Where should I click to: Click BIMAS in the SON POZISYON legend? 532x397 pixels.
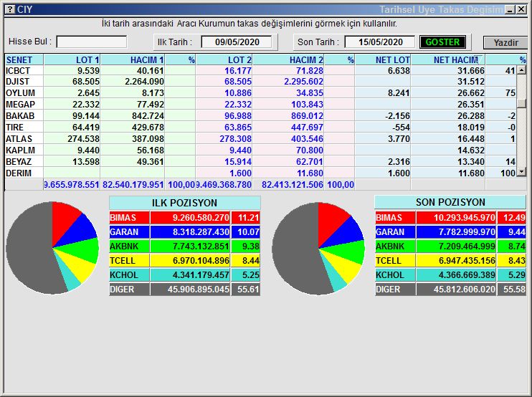pyautogui.click(x=395, y=217)
